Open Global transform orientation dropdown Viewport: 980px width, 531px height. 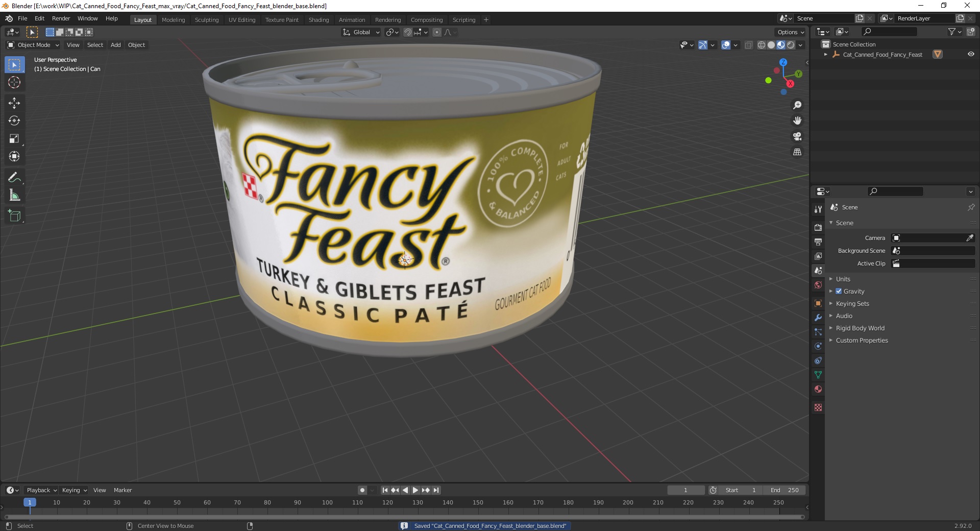click(x=361, y=32)
